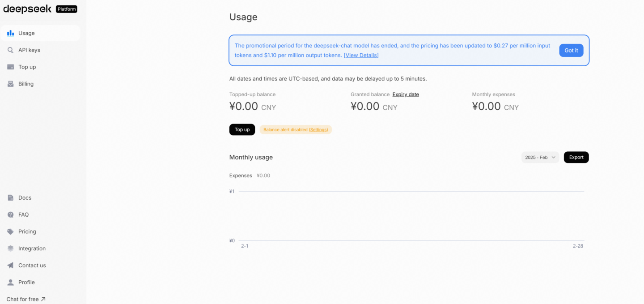The width and height of the screenshot is (644, 304).
Task: Open the Integration page
Action: coord(40,248)
